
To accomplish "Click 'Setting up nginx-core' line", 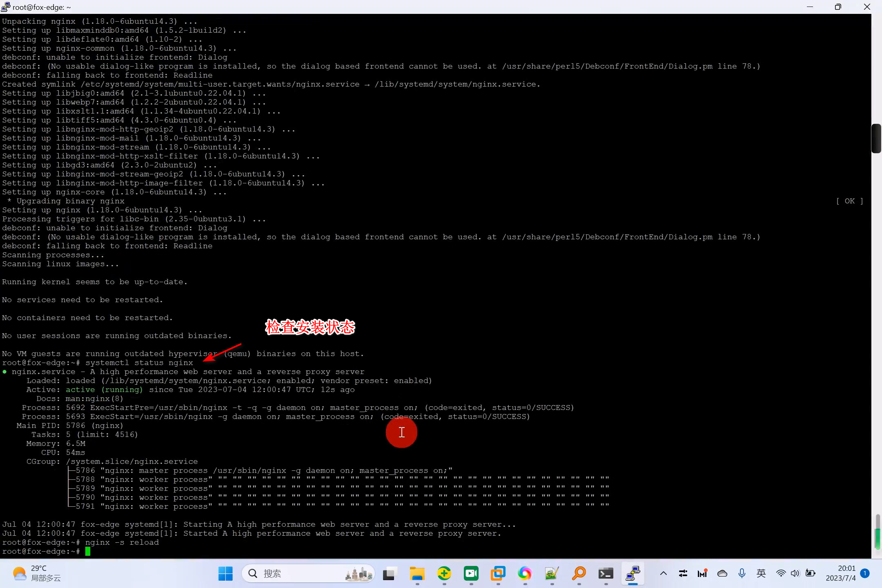I will click(x=114, y=192).
